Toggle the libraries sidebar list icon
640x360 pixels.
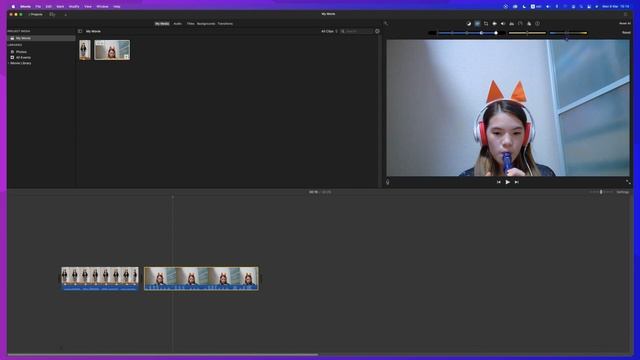pos(80,31)
